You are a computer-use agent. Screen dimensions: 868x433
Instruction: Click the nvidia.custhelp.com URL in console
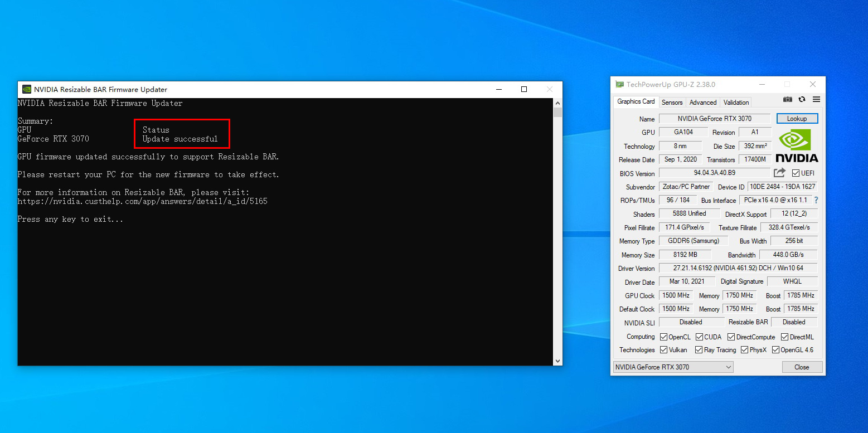(143, 201)
